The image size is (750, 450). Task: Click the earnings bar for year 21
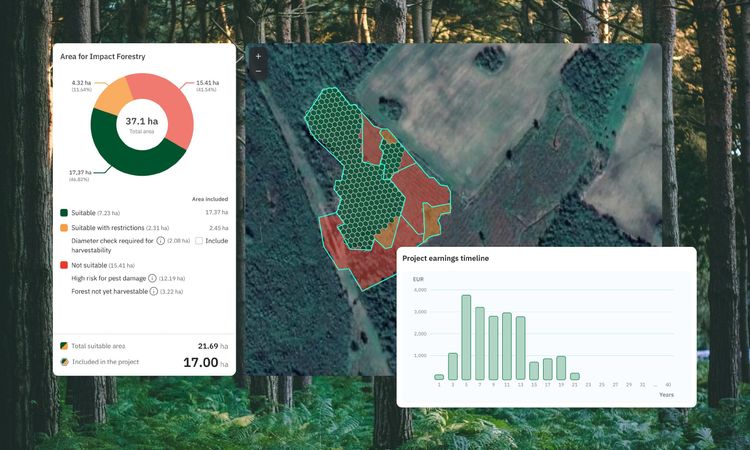point(575,376)
